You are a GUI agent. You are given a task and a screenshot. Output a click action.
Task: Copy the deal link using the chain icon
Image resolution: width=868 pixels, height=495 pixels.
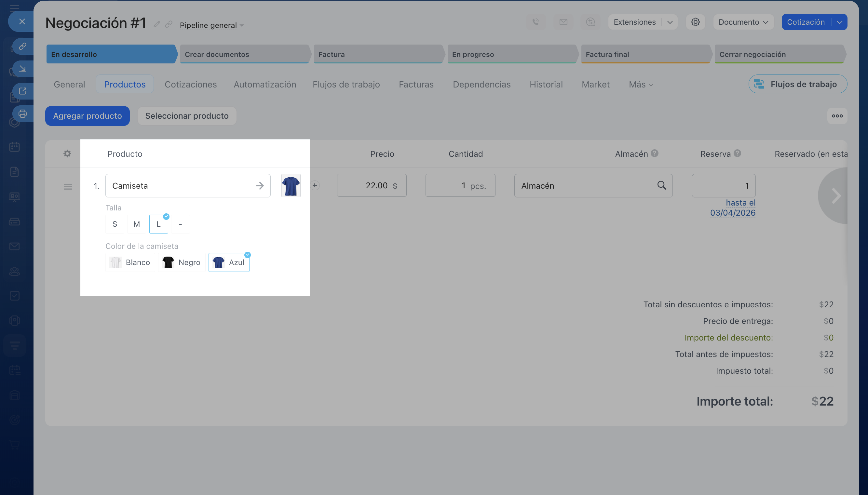[x=169, y=24]
